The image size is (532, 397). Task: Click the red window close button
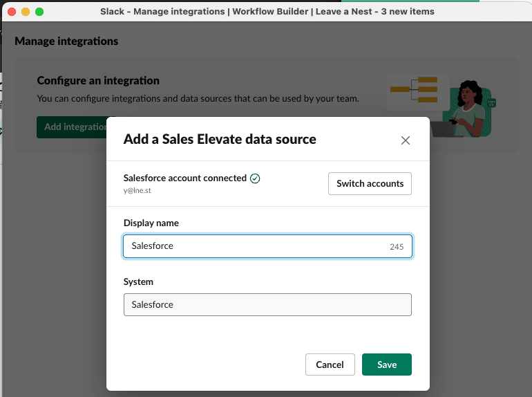(12, 12)
